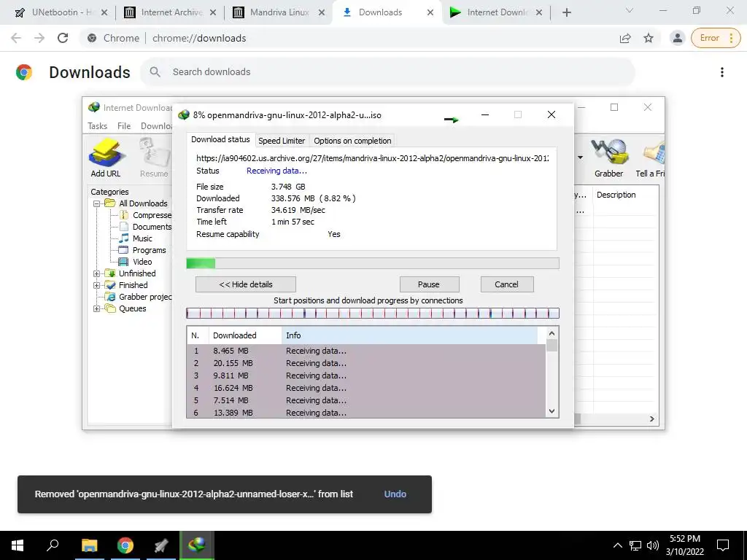Close the UNetbootin tab

point(104,12)
